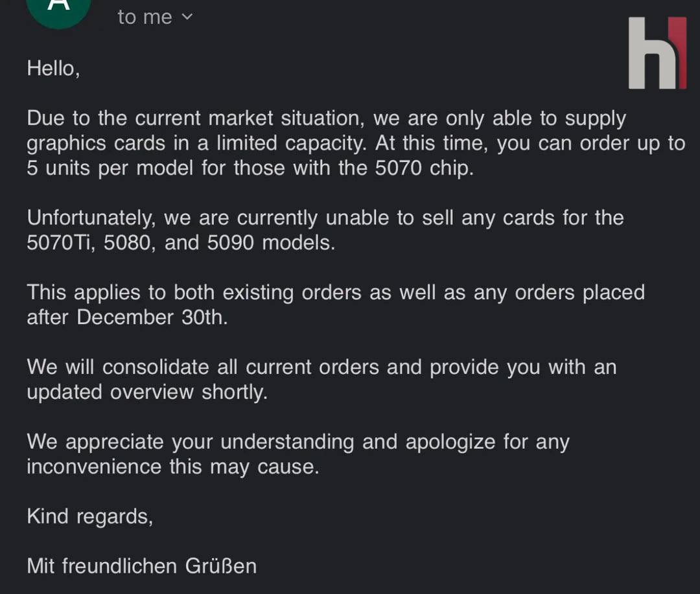Click the "updated overview shortly" text
This screenshot has height=594, width=700.
146,392
